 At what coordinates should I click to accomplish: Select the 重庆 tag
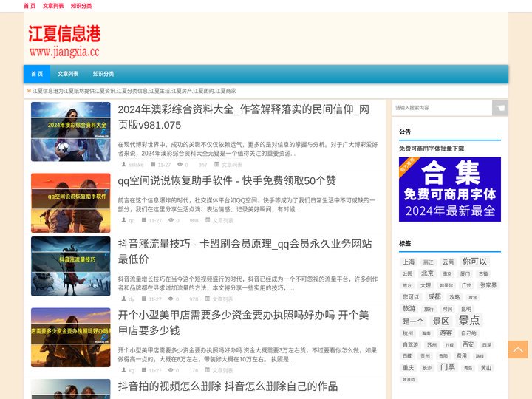coord(408,368)
